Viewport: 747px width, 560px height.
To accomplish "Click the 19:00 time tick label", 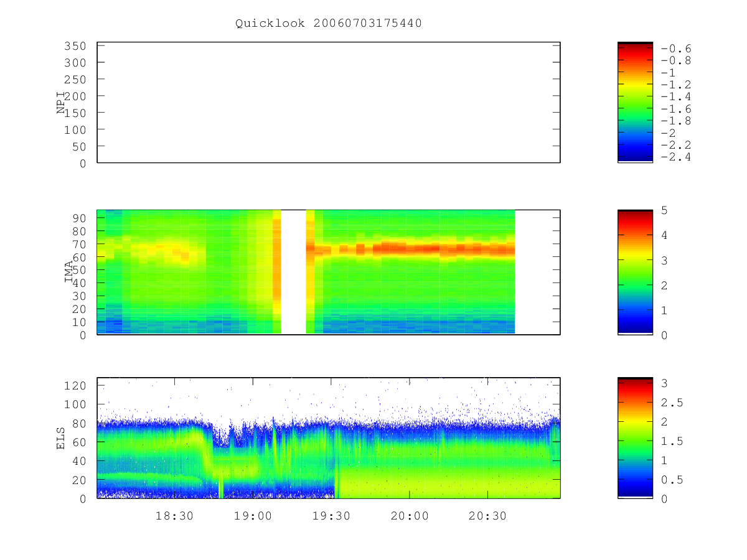I will pyautogui.click(x=253, y=516).
